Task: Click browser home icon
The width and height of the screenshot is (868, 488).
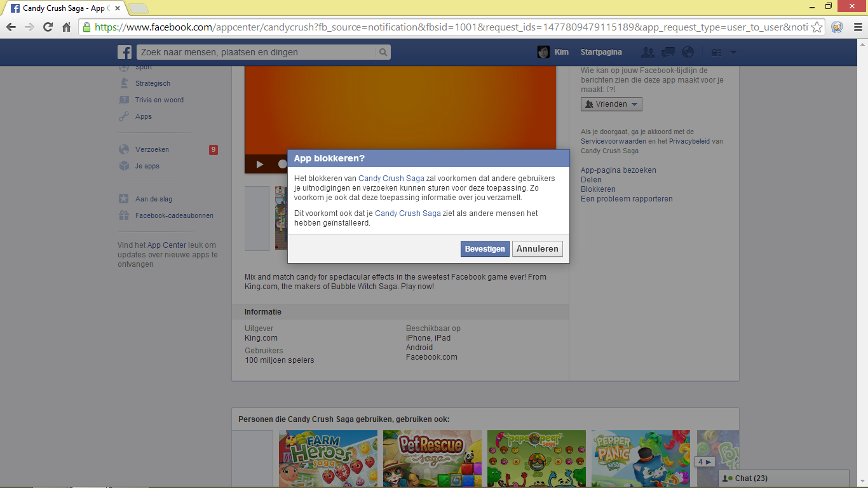Action: (66, 27)
